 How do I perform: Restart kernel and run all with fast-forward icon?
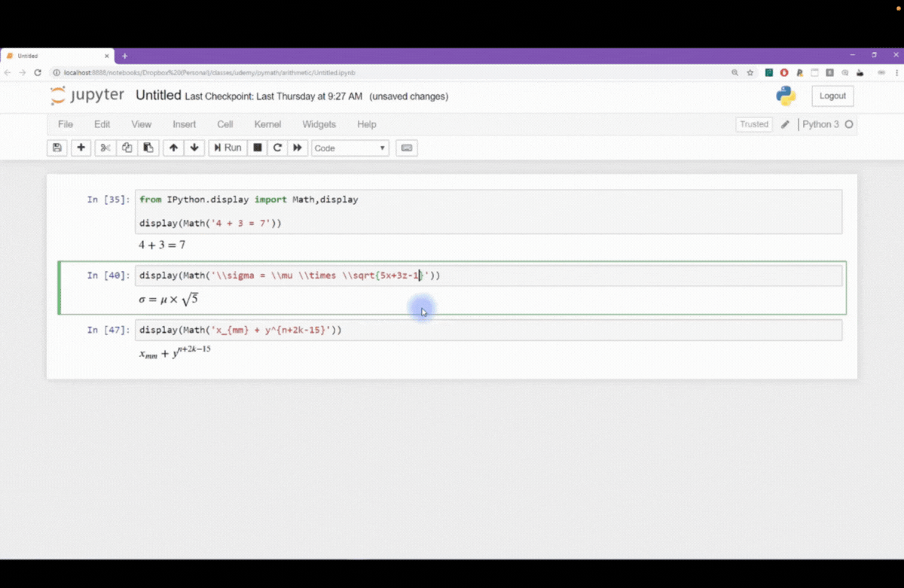[298, 148]
